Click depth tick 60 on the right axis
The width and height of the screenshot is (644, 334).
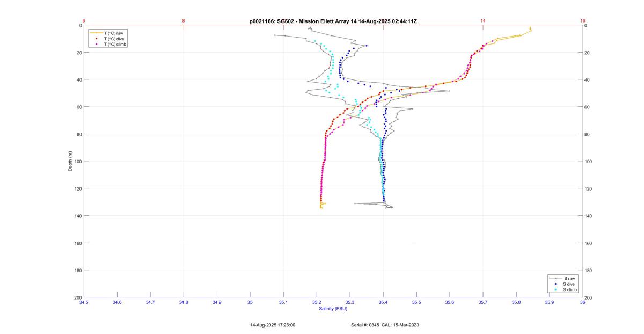(x=587, y=107)
